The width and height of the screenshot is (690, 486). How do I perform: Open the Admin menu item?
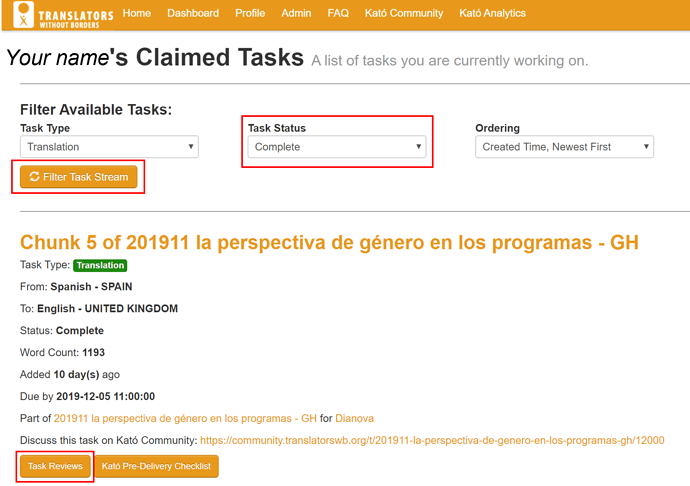coord(296,13)
